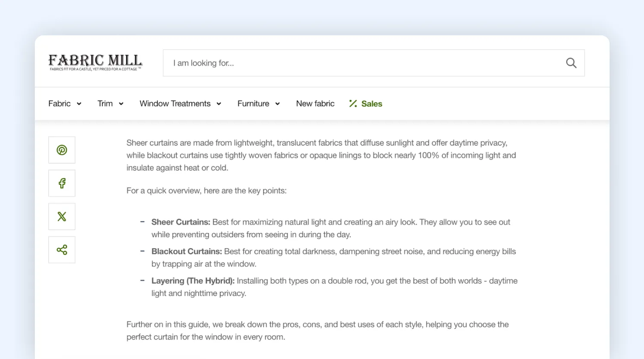Click the percent icon beside Sales
The width and height of the screenshot is (644, 359).
[x=353, y=103]
